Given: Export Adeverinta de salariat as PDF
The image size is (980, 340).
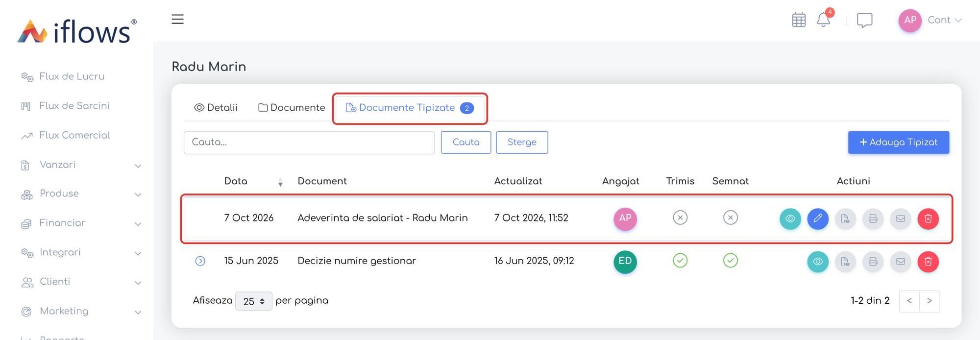Looking at the screenshot, I should pyautogui.click(x=845, y=219).
